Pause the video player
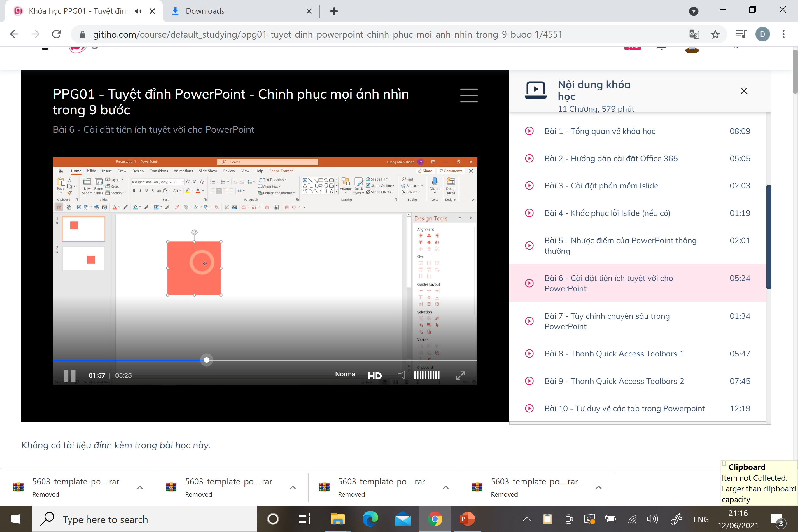 click(69, 376)
